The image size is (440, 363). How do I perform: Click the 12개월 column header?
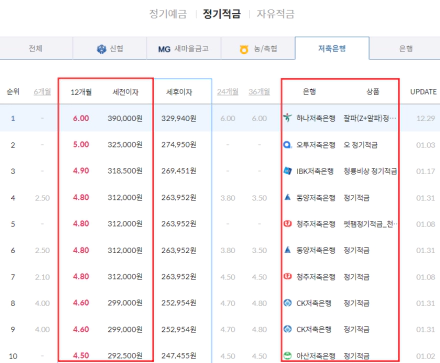tap(81, 92)
